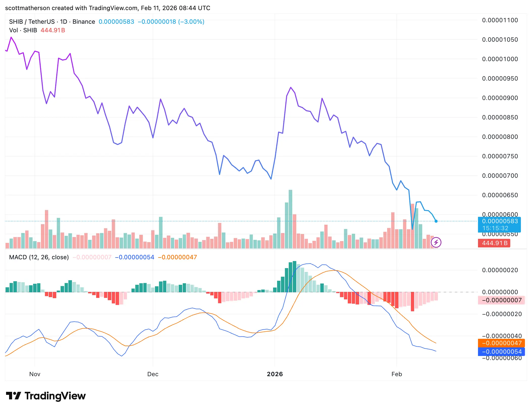Click the current price dot on line

436,221
